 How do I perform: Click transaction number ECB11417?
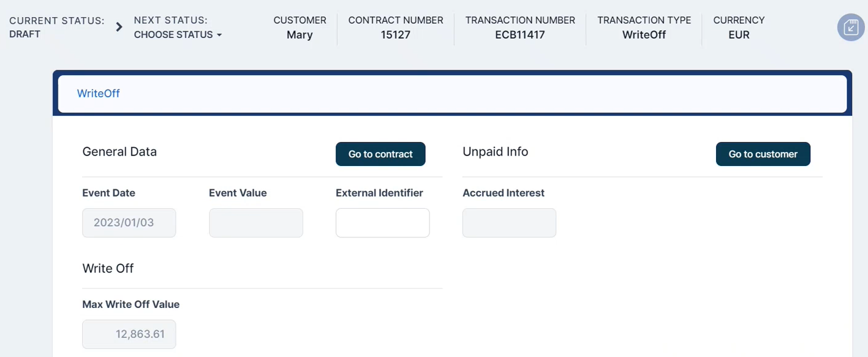pos(519,35)
